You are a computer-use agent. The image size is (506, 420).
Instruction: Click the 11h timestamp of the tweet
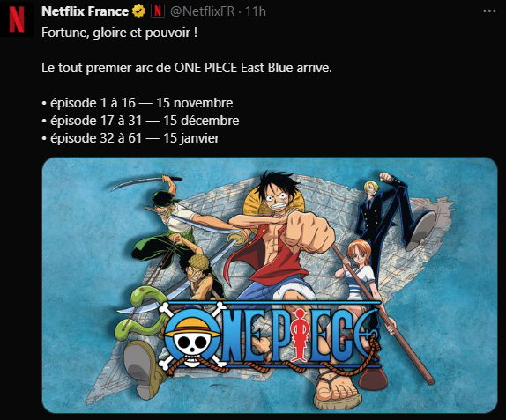pyautogui.click(x=256, y=11)
